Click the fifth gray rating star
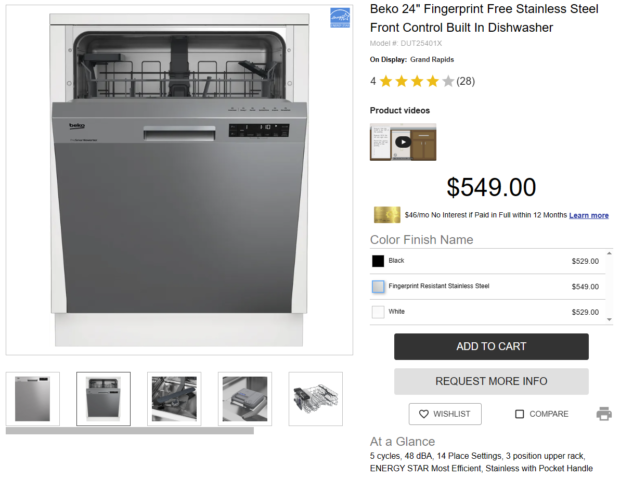The image size is (620, 477). coord(448,81)
